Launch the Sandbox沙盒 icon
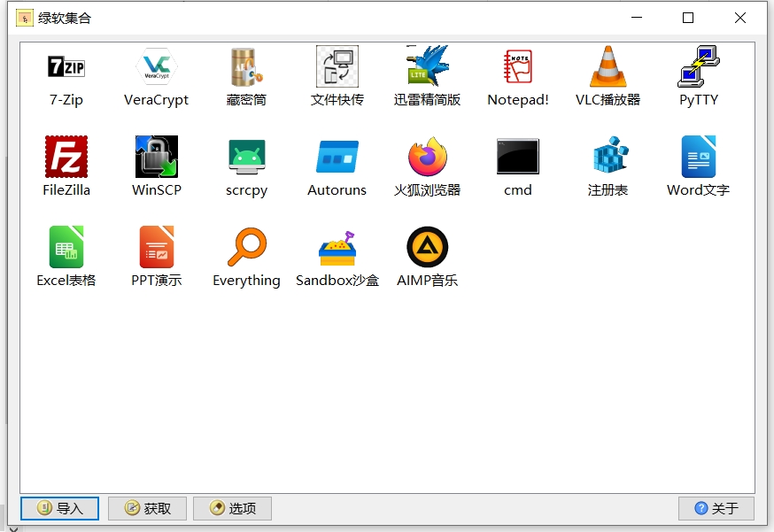 point(337,247)
